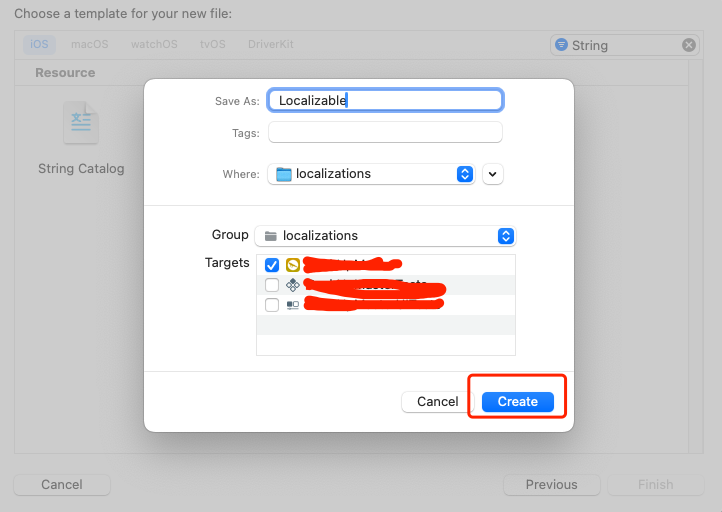Enable the third target checkbox

click(x=272, y=305)
